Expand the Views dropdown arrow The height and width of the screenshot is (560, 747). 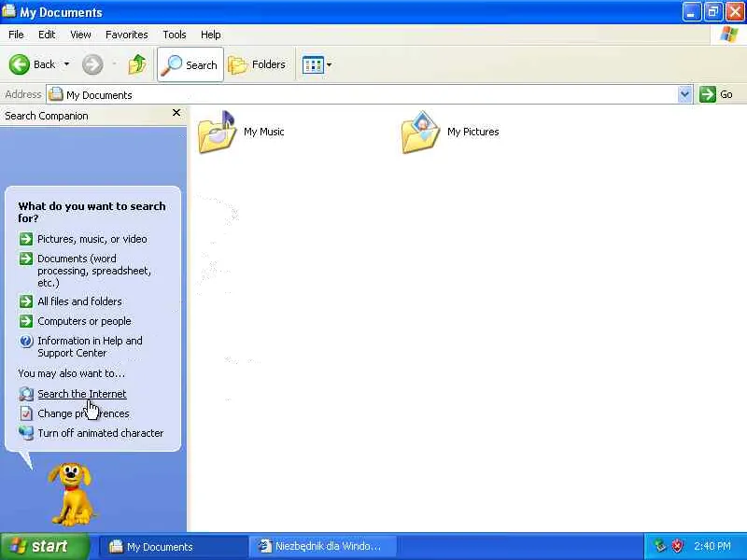coord(330,64)
